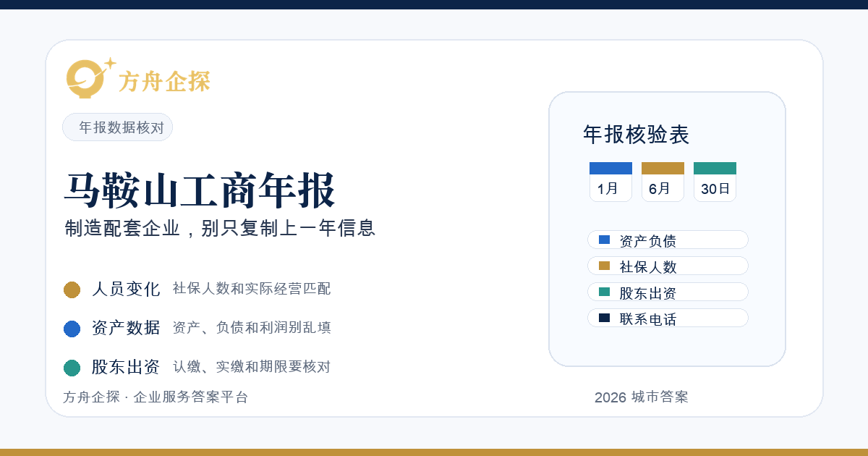This screenshot has height=456, width=868.
Task: Click the blue dot beside 资产数据
Action: (72, 329)
